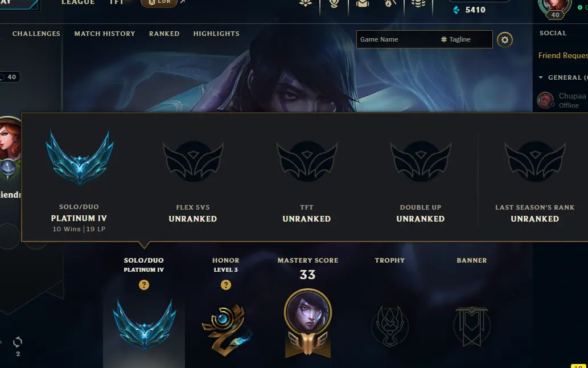588x368 pixels.
Task: Click the refresh arrows icon at bottom left
Action: 18,342
